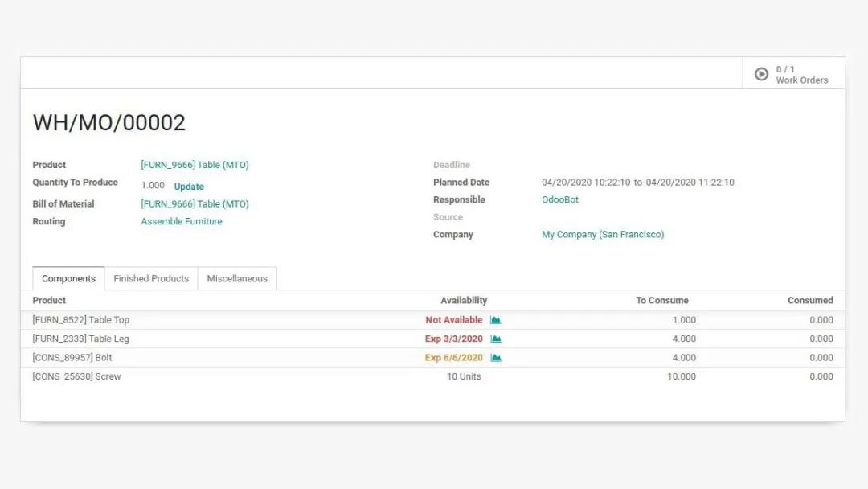
Task: Open forecast chart icon for Table Leg
Action: click(x=496, y=339)
